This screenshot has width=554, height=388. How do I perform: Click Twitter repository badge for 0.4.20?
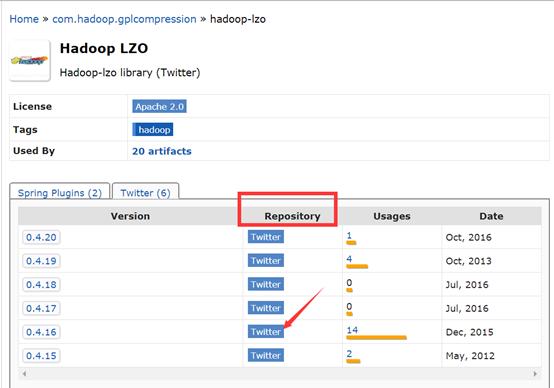(x=266, y=237)
